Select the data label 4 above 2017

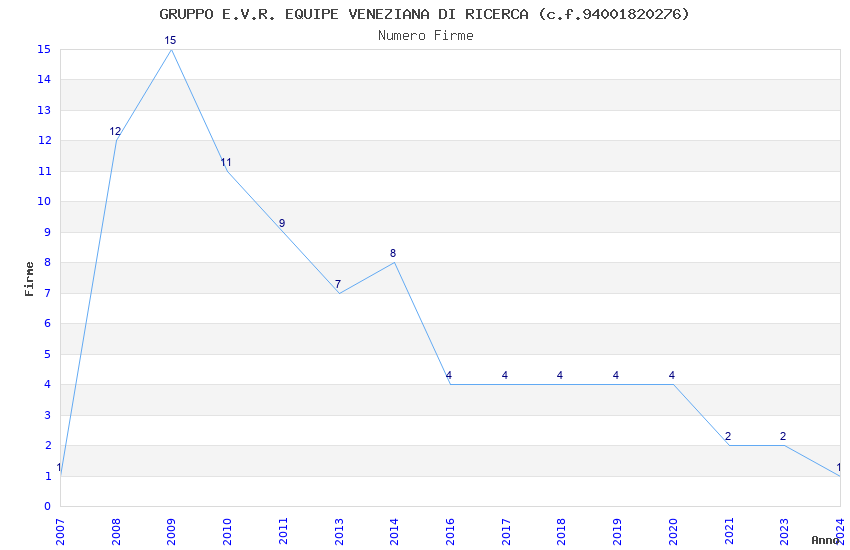[x=505, y=375]
